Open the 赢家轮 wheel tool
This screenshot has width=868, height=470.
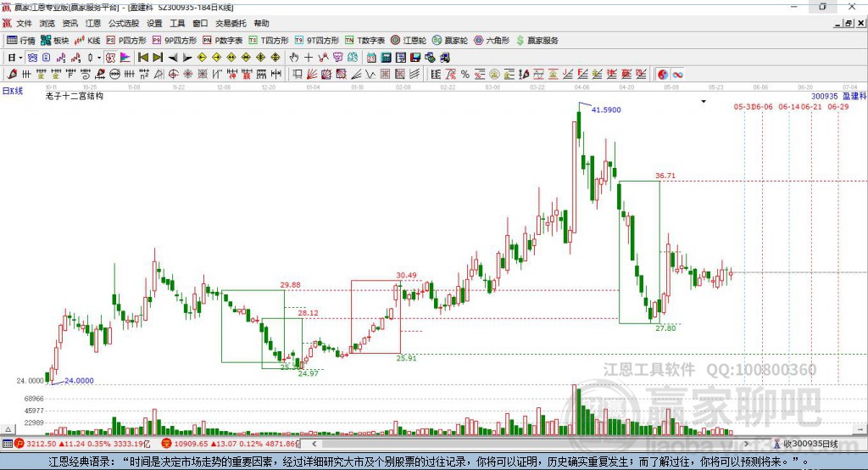(450, 41)
